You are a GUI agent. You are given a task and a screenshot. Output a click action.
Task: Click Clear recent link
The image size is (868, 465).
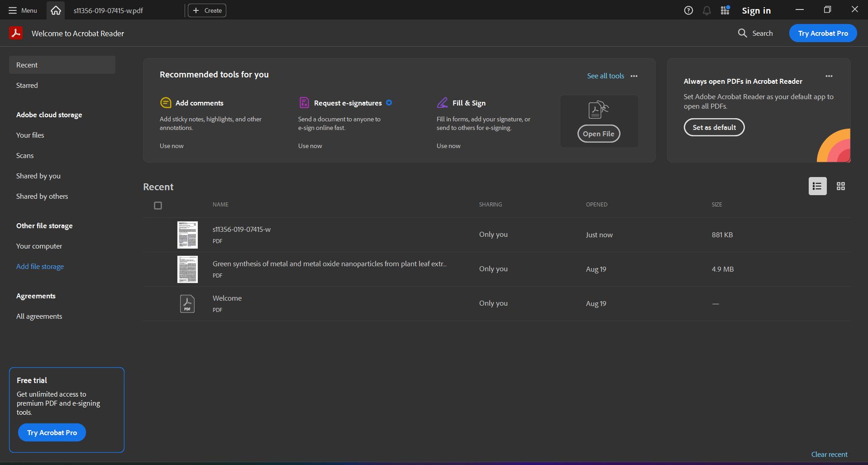[x=829, y=454]
